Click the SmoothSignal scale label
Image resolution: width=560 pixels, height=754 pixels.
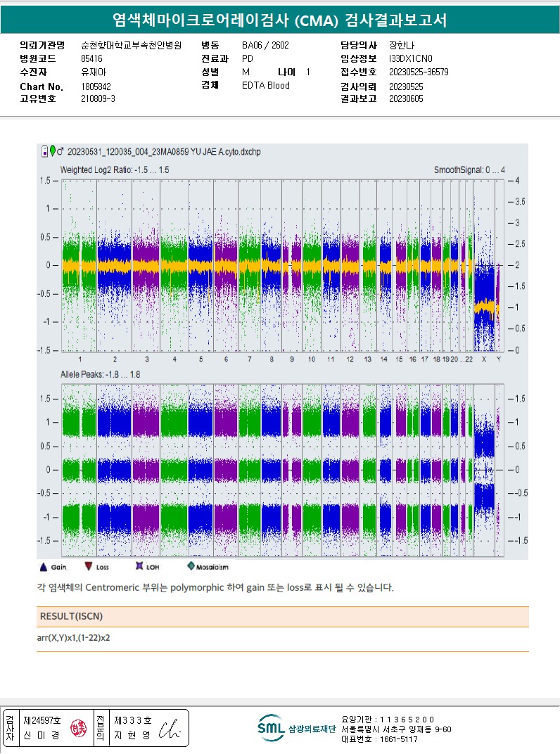pos(469,170)
